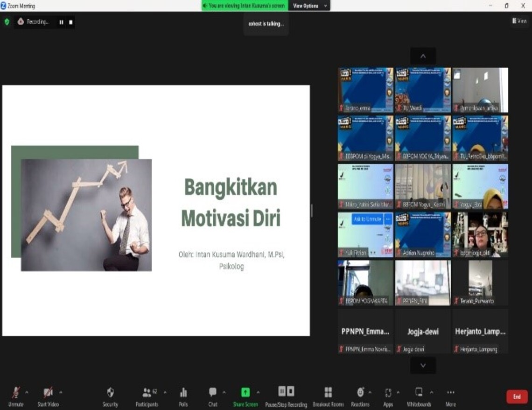Screen dimensions: 532x410
Task: Open the Security shield icon
Action: click(110, 393)
